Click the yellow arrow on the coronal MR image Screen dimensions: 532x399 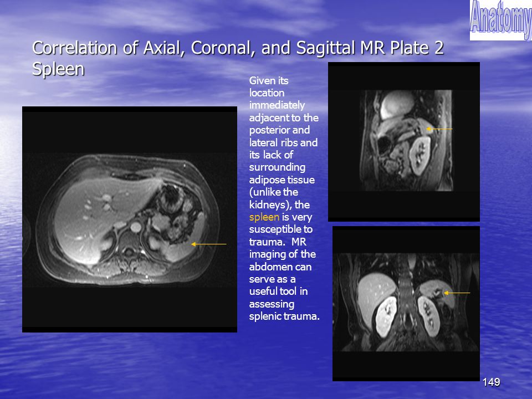point(457,293)
